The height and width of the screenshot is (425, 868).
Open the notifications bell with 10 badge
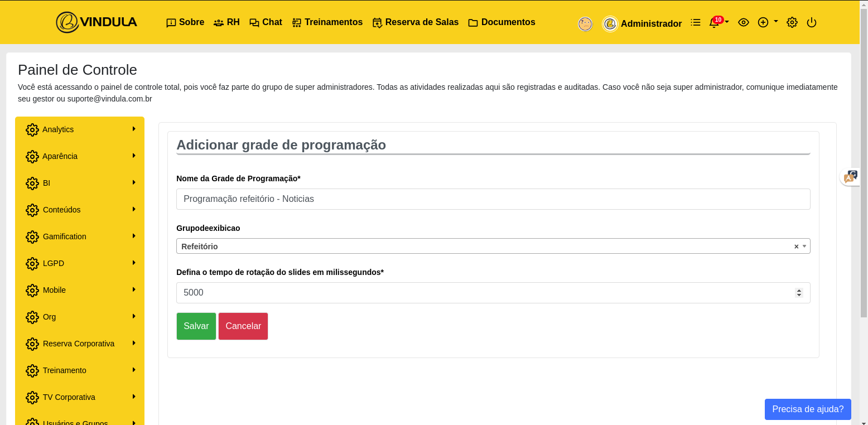(x=718, y=22)
